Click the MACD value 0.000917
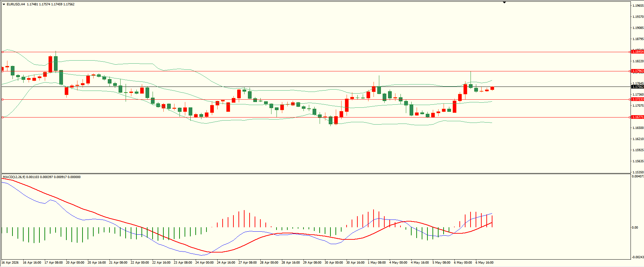 (x=60, y=177)
